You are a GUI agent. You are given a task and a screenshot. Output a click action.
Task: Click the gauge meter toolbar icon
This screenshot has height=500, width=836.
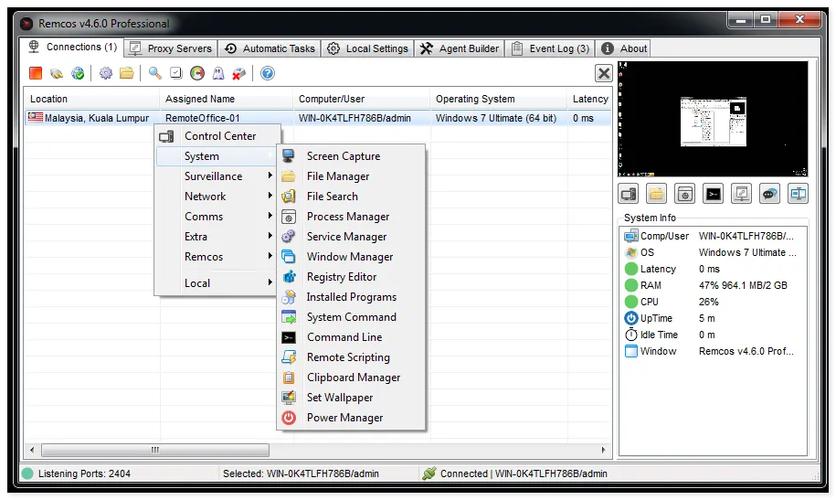point(197,73)
